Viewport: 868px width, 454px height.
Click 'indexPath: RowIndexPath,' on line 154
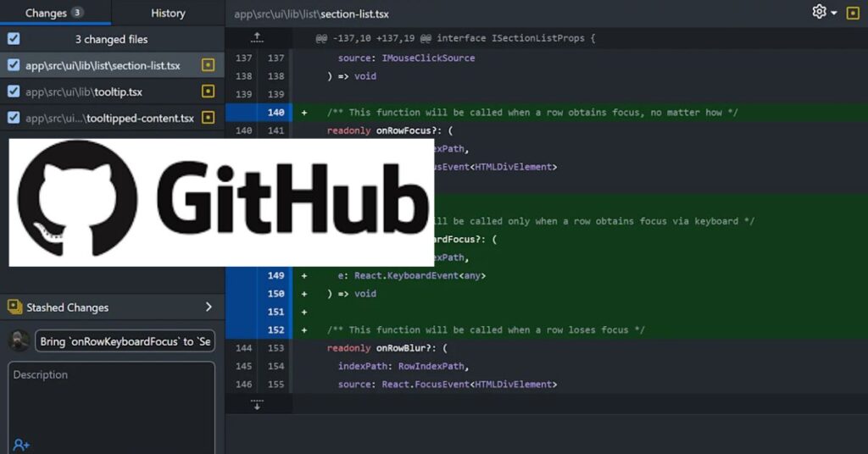(x=403, y=366)
